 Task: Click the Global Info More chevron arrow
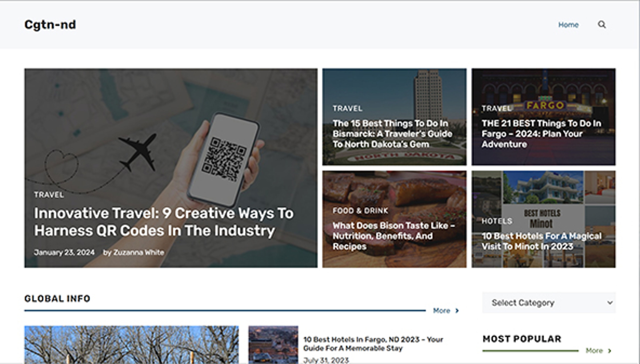(457, 311)
